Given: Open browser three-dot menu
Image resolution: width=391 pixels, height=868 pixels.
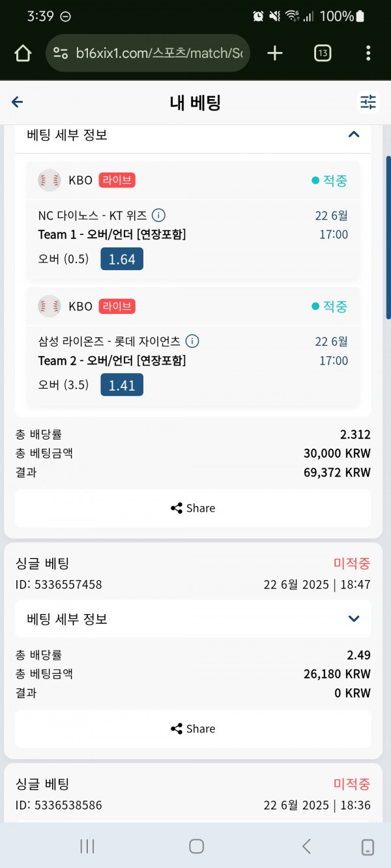Looking at the screenshot, I should point(368,53).
